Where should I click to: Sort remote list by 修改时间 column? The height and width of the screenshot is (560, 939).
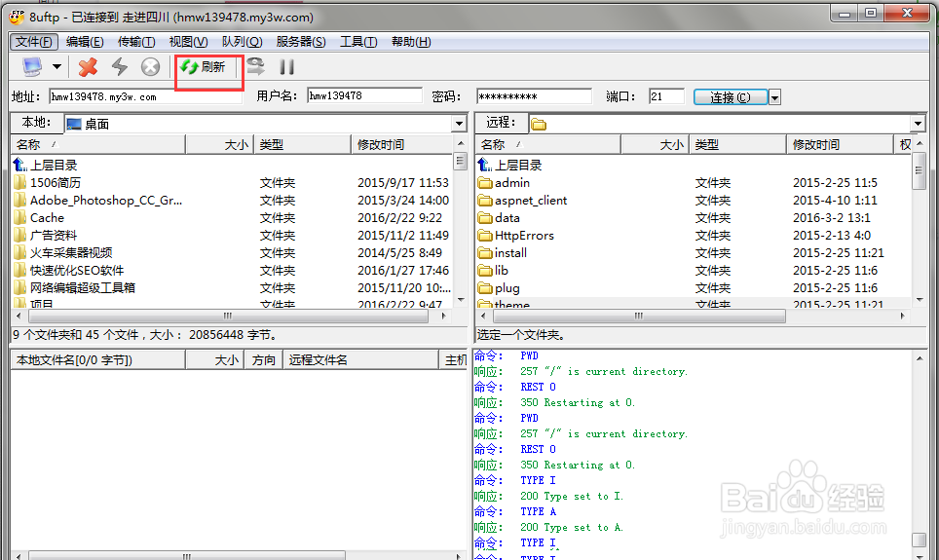pyautogui.click(x=840, y=144)
